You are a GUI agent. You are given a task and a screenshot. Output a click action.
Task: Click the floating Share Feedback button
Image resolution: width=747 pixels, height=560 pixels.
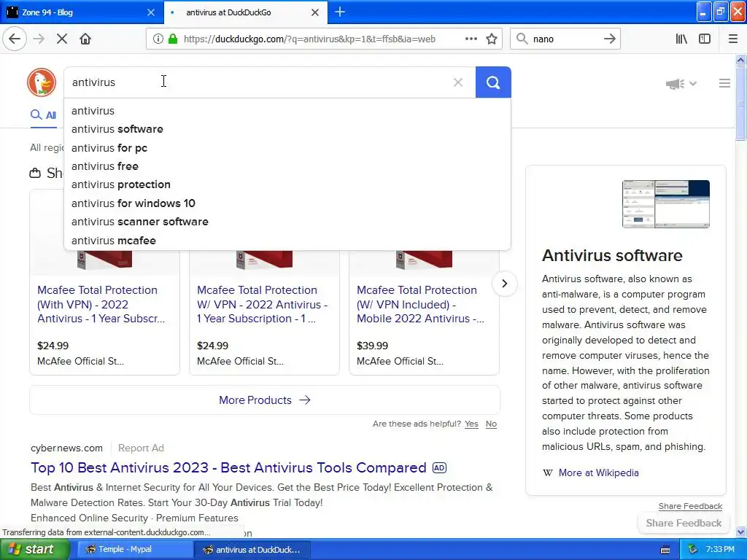[684, 523]
